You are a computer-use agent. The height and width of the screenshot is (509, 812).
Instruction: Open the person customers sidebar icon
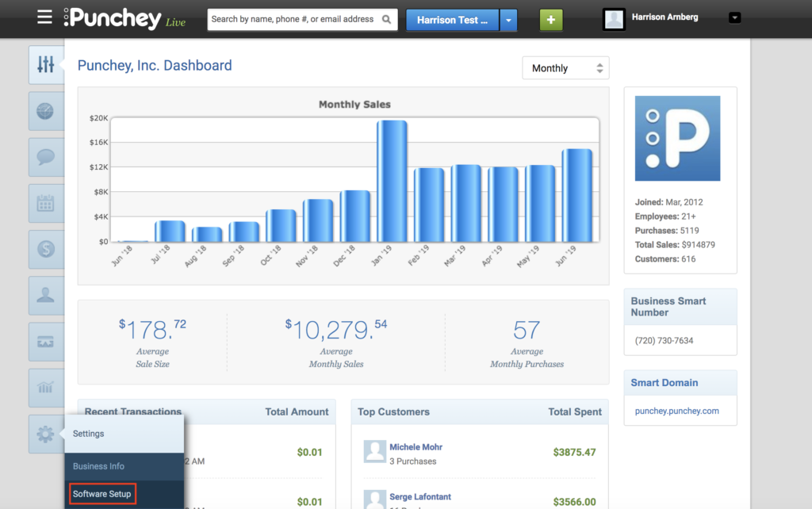[45, 295]
